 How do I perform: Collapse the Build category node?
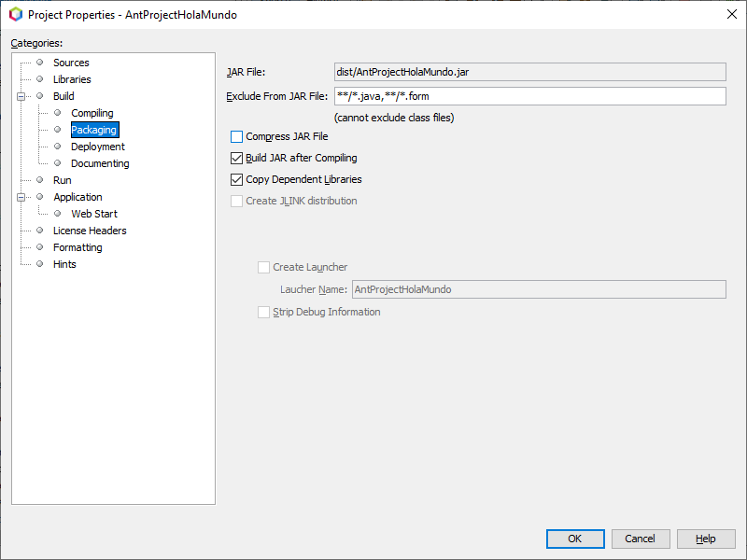tap(20, 96)
